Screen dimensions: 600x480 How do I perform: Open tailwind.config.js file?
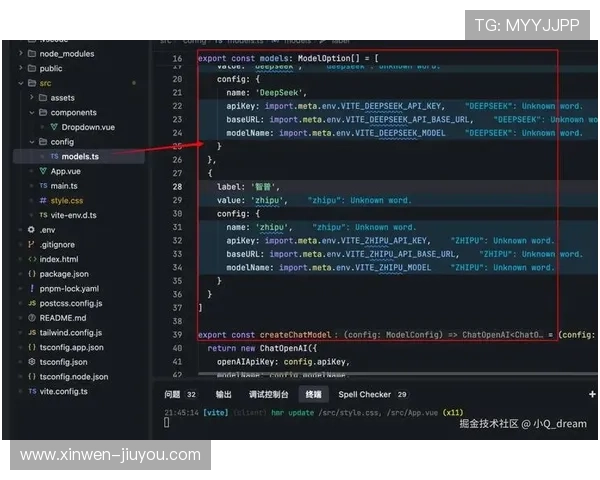71,333
